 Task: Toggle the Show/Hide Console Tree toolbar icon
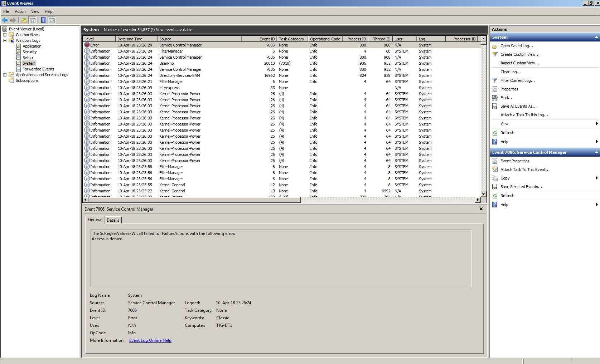tap(32, 20)
